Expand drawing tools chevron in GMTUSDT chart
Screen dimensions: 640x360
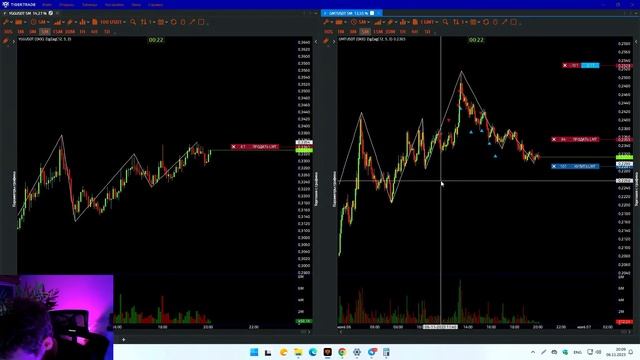(334, 41)
